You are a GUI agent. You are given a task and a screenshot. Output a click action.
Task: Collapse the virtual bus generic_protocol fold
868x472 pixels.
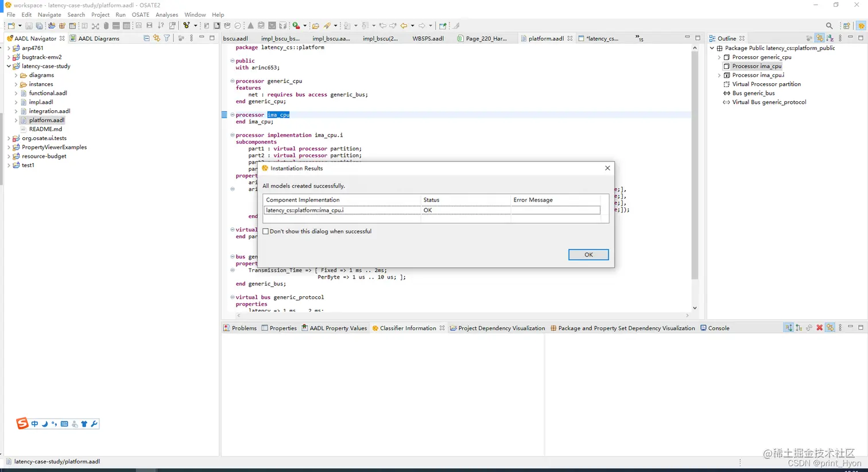coord(232,297)
